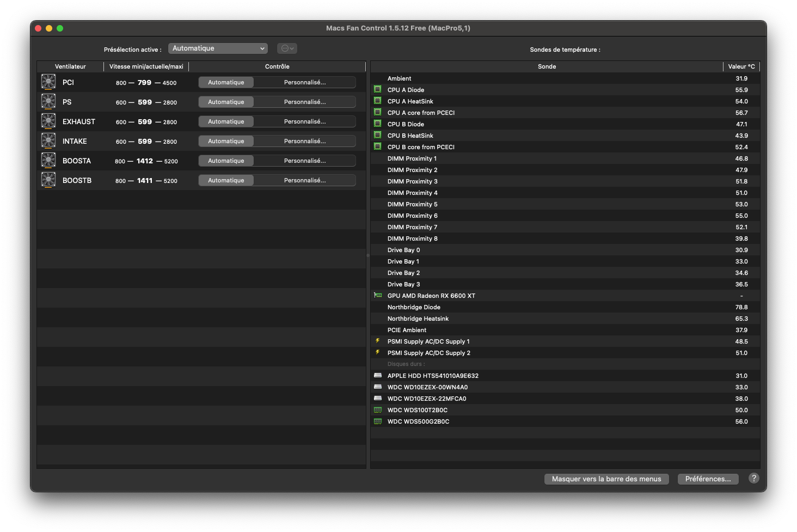Click the CPU B core from PCECI icon

[378, 146]
